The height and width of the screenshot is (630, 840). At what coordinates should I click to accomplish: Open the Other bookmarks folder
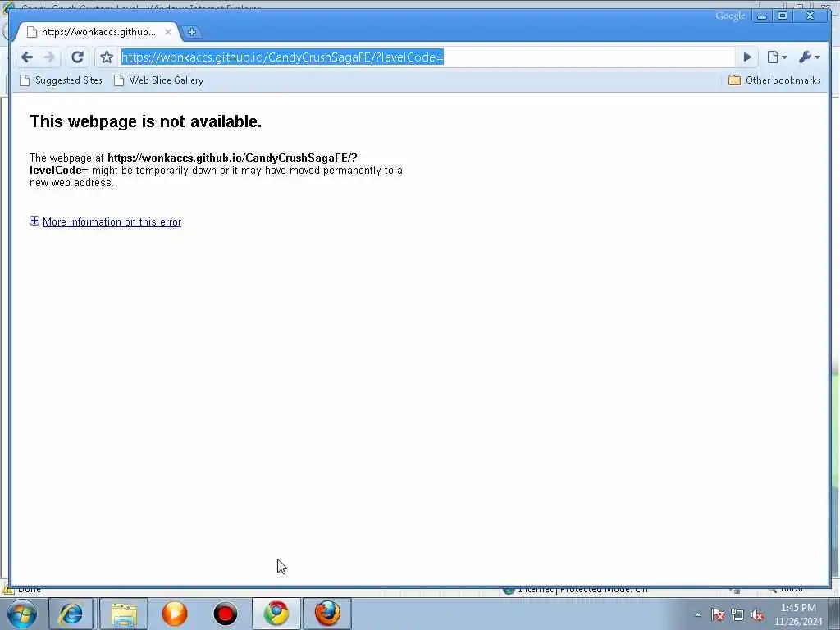coord(774,80)
